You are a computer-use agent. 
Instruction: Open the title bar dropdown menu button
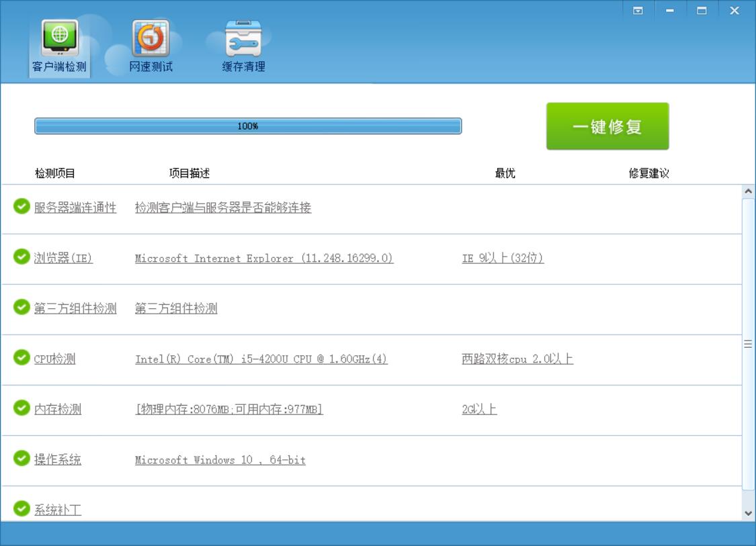(x=638, y=11)
